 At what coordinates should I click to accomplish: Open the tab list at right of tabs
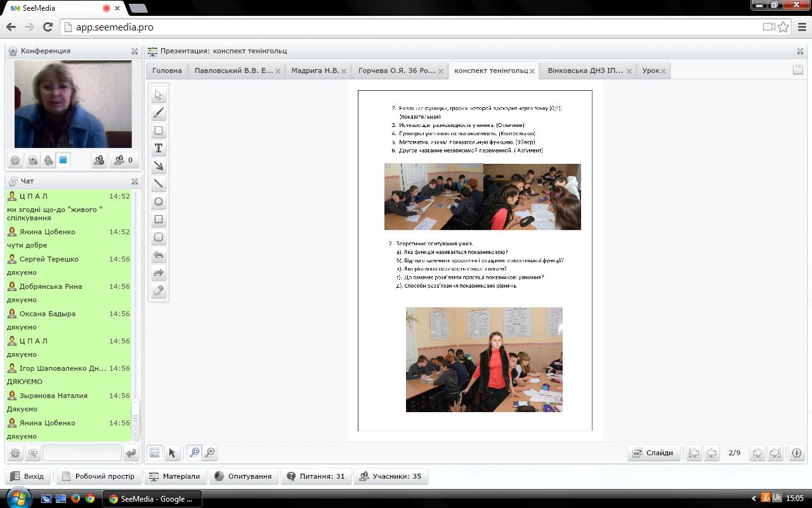798,70
